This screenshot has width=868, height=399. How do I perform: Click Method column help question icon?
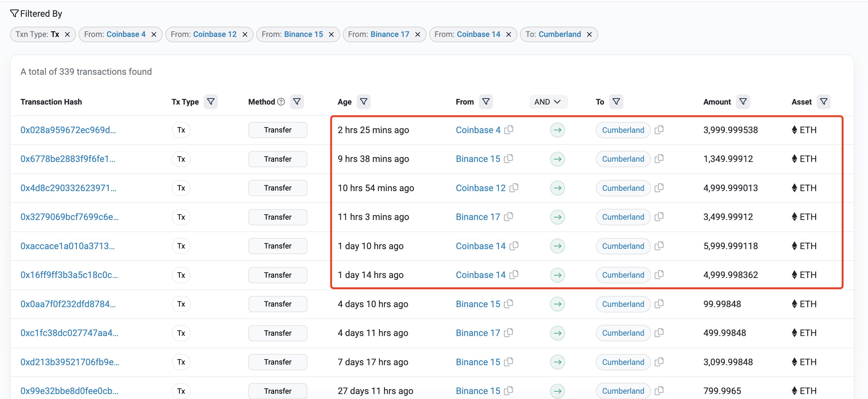[281, 102]
